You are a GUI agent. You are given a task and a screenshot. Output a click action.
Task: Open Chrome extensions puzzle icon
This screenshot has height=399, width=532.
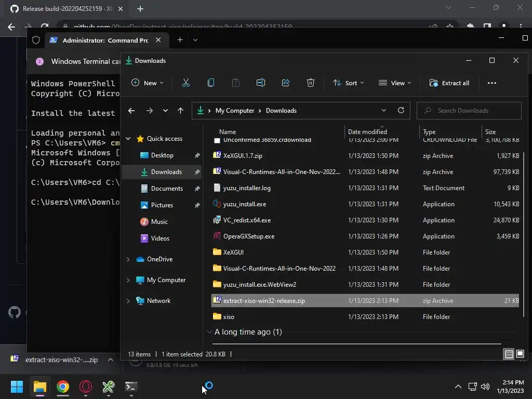click(470, 26)
